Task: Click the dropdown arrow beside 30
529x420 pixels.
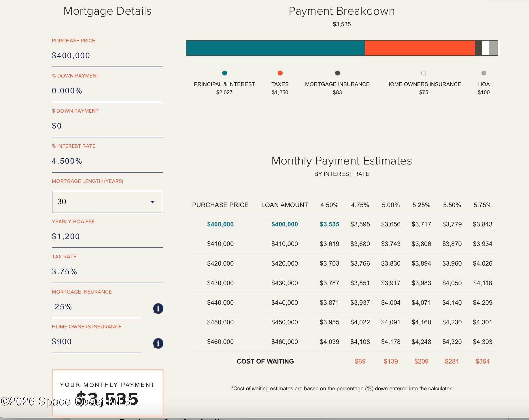Action: [x=152, y=202]
